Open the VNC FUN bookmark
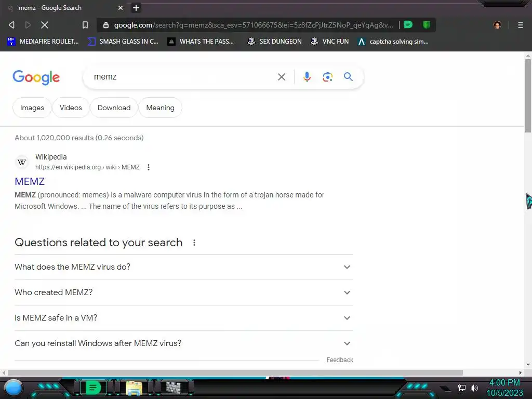The height and width of the screenshot is (399, 532). [330, 42]
